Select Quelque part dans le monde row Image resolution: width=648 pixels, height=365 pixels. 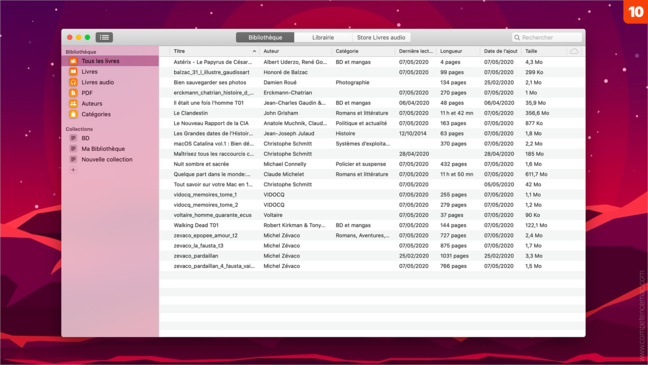[372, 174]
